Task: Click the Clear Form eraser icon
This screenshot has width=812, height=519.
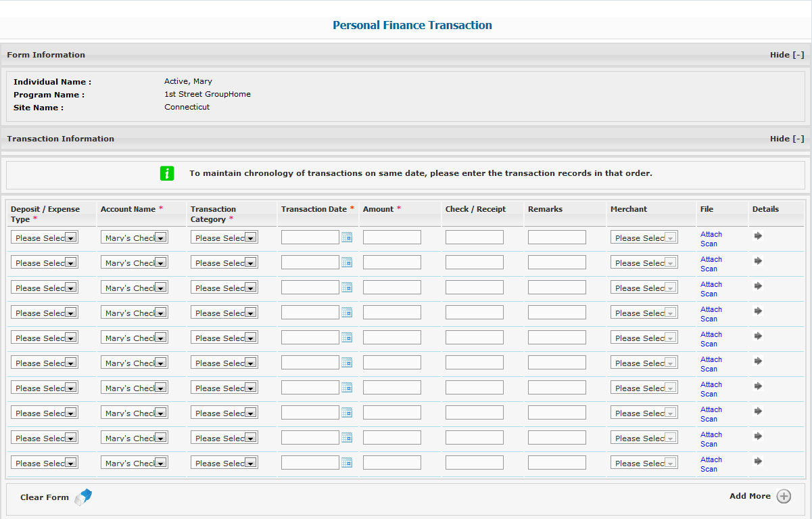Action: click(83, 497)
